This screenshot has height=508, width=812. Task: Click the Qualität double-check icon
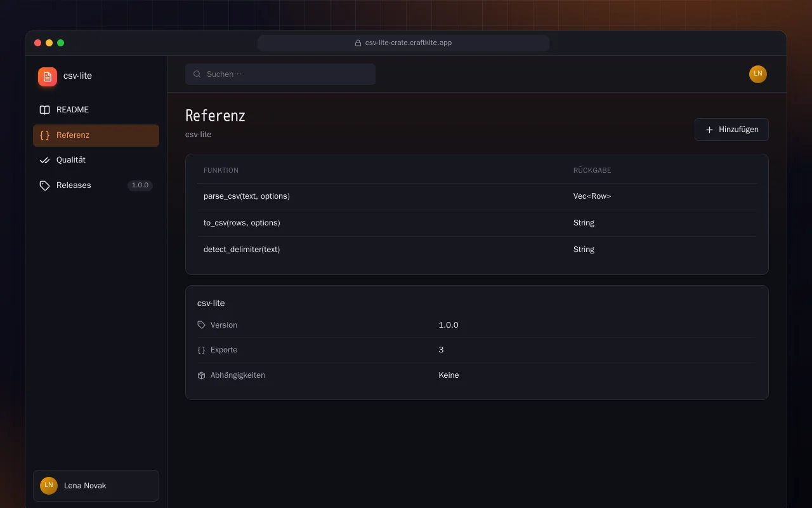44,160
